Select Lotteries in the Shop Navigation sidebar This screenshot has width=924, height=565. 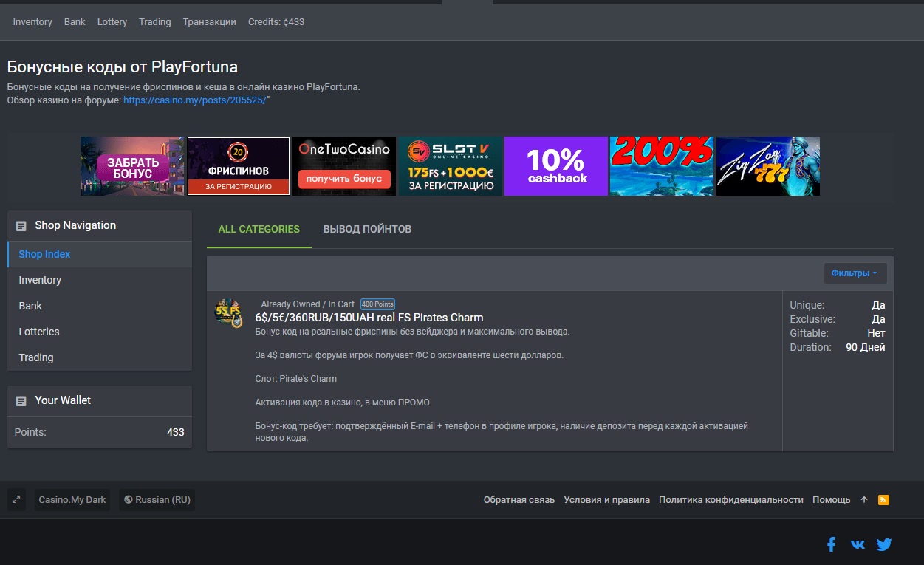(100, 332)
